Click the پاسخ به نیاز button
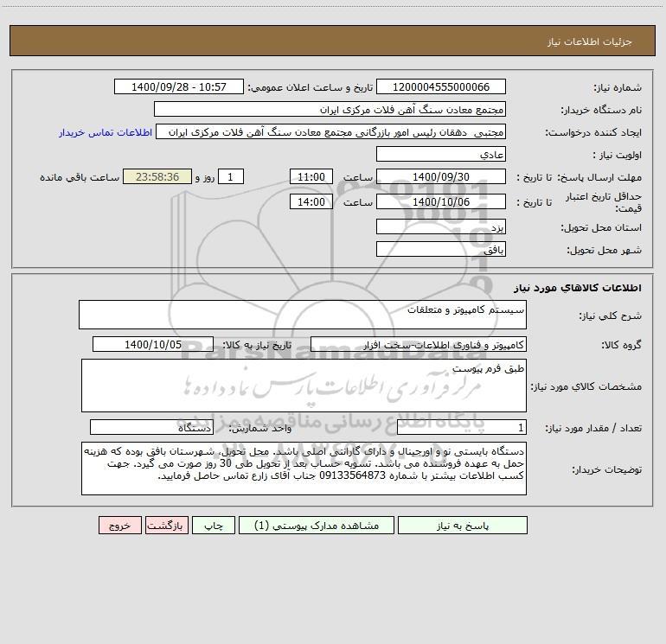666x644 pixels. [x=463, y=526]
